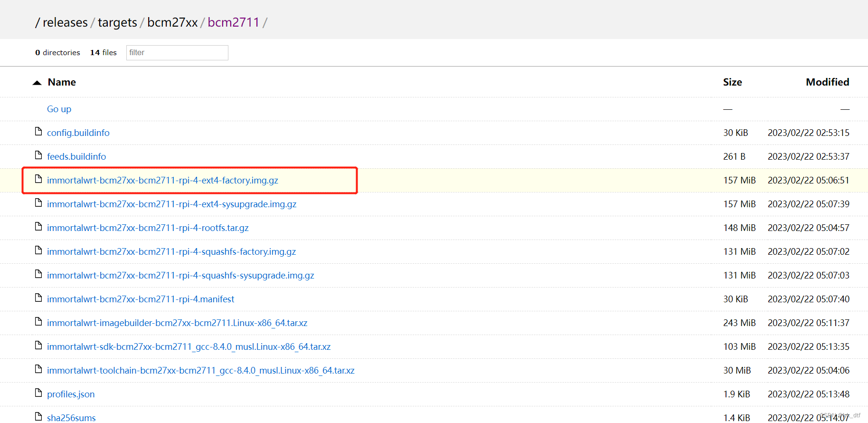
Task: Click the date 2023/02/22 02:53:15
Action: (x=809, y=133)
